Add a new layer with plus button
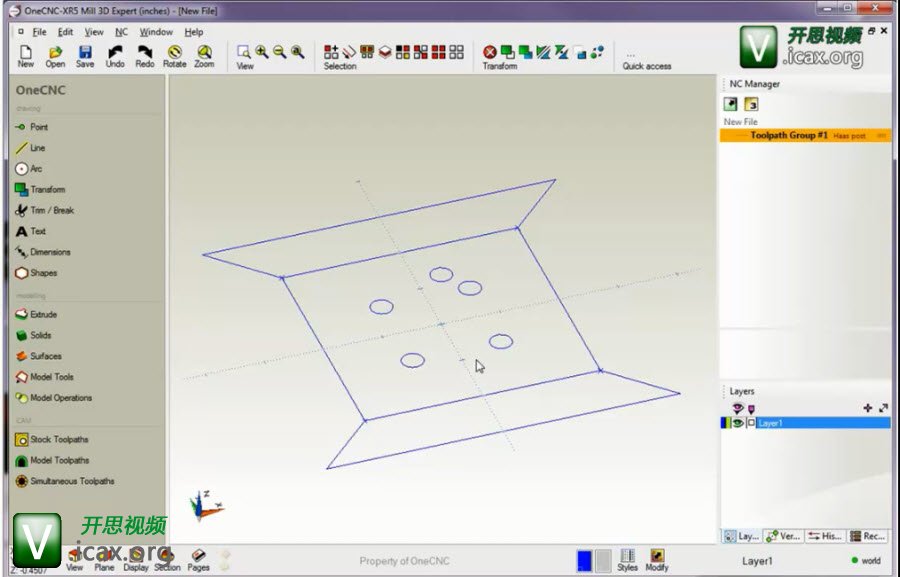900x577 pixels. click(867, 408)
